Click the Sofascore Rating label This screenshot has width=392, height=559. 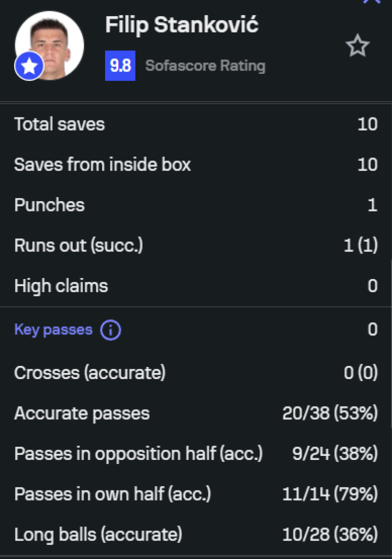coord(205,66)
